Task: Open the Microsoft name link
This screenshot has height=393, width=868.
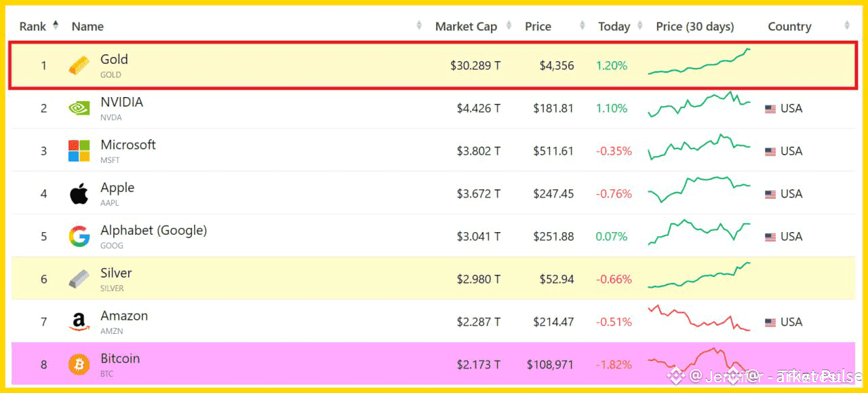Action: coord(128,145)
